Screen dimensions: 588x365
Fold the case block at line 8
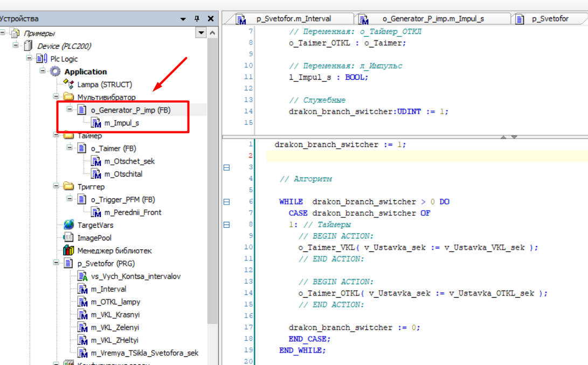[x=226, y=225]
